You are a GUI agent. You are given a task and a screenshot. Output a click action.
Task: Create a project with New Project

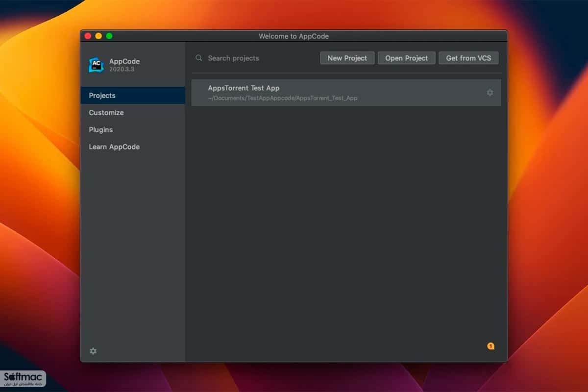coord(347,58)
